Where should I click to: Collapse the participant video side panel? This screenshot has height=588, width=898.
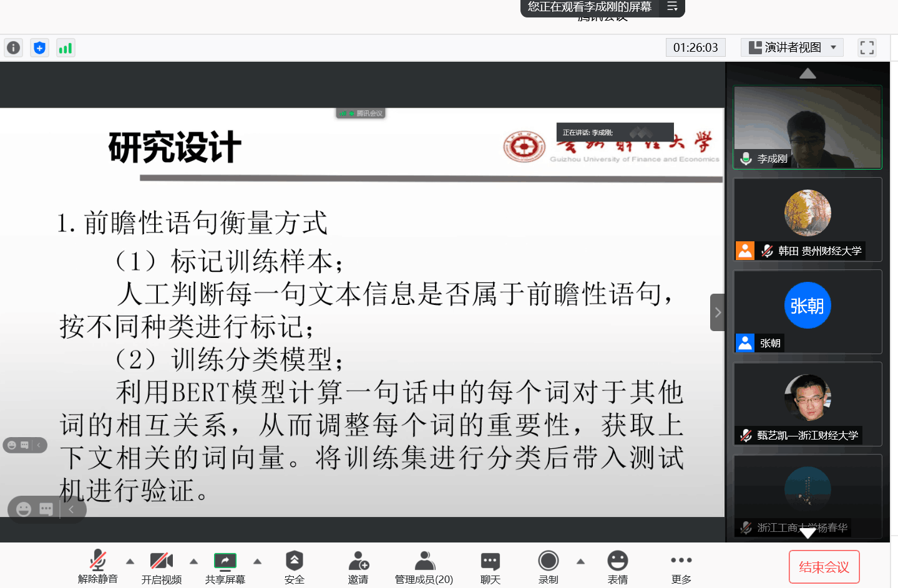tap(718, 312)
